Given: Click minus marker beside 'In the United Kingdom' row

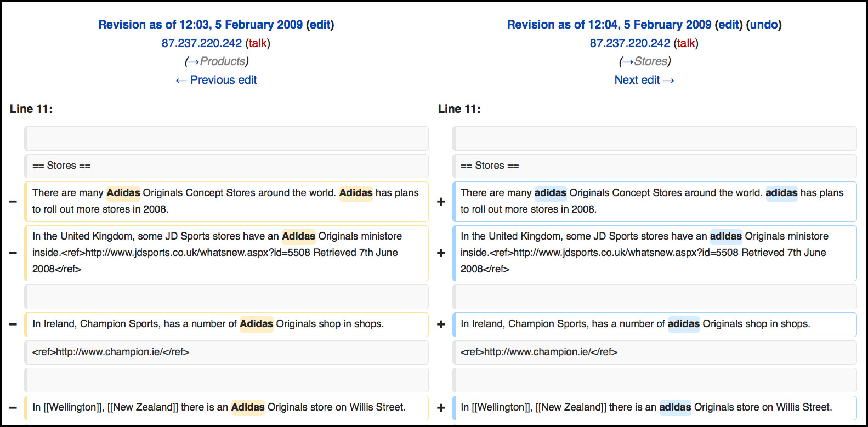Looking at the screenshot, I should 13,253.
